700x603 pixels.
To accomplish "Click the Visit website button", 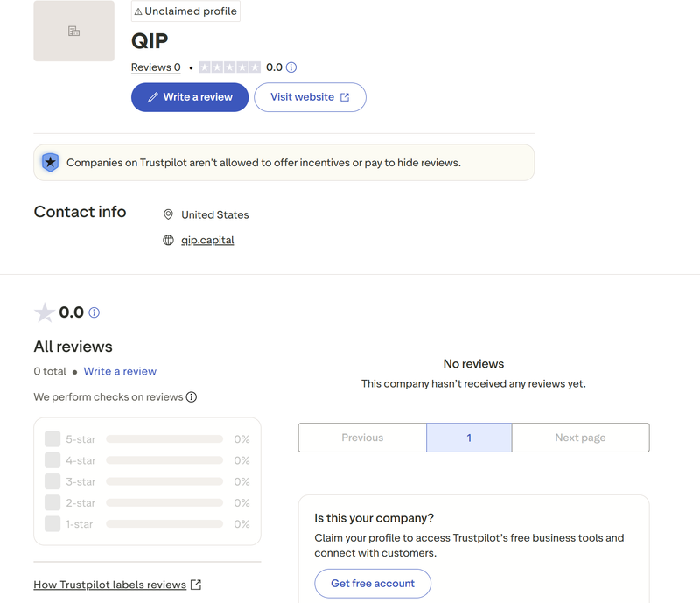I will coord(310,97).
